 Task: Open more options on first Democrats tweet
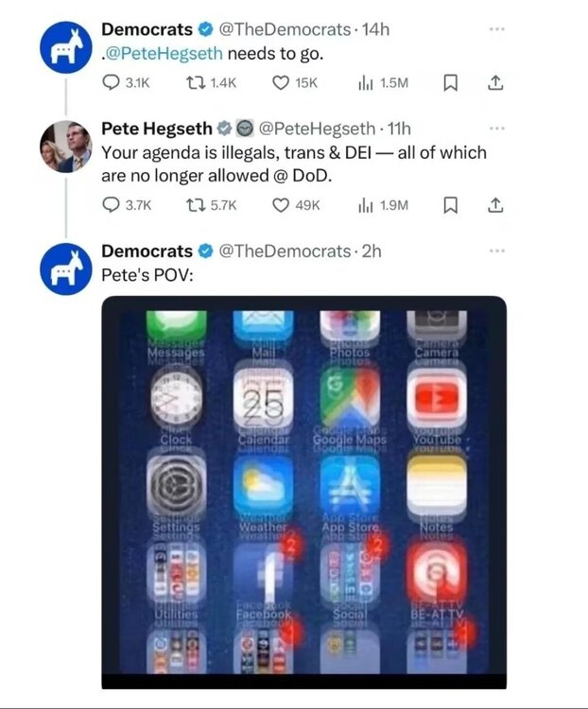click(496, 29)
